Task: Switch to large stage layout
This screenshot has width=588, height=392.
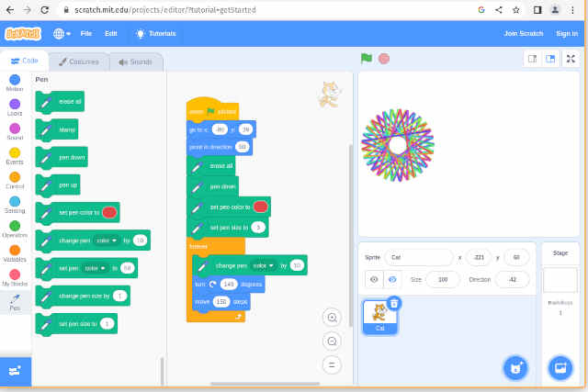Action: 550,59
